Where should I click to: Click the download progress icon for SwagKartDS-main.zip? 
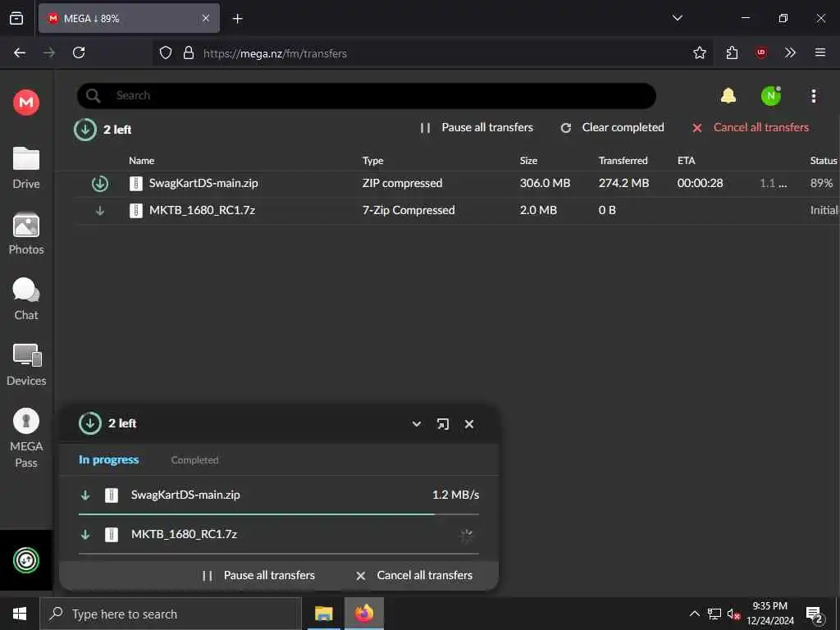pyautogui.click(x=99, y=183)
